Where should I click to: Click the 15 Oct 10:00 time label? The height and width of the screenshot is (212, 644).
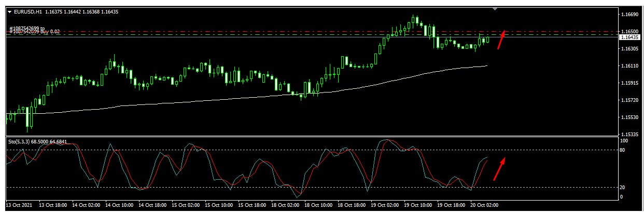pyautogui.click(x=220, y=205)
